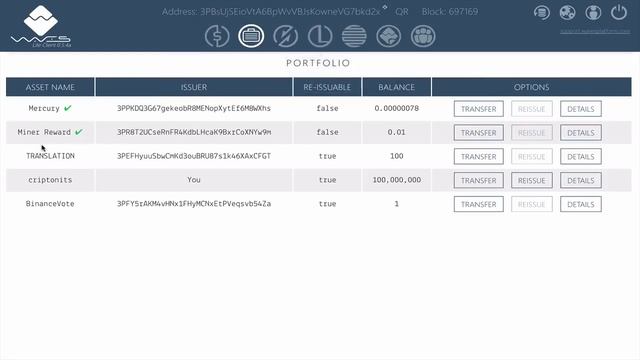Open details for TRANSLATION

click(x=580, y=157)
